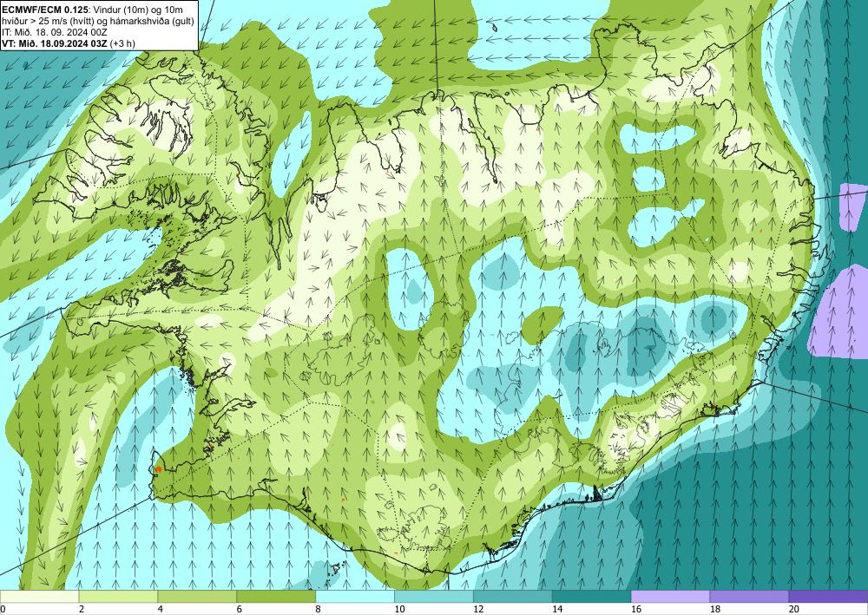The height and width of the screenshot is (615, 868).
Task: Click the '12' label under the color scale
Action: coord(478,609)
